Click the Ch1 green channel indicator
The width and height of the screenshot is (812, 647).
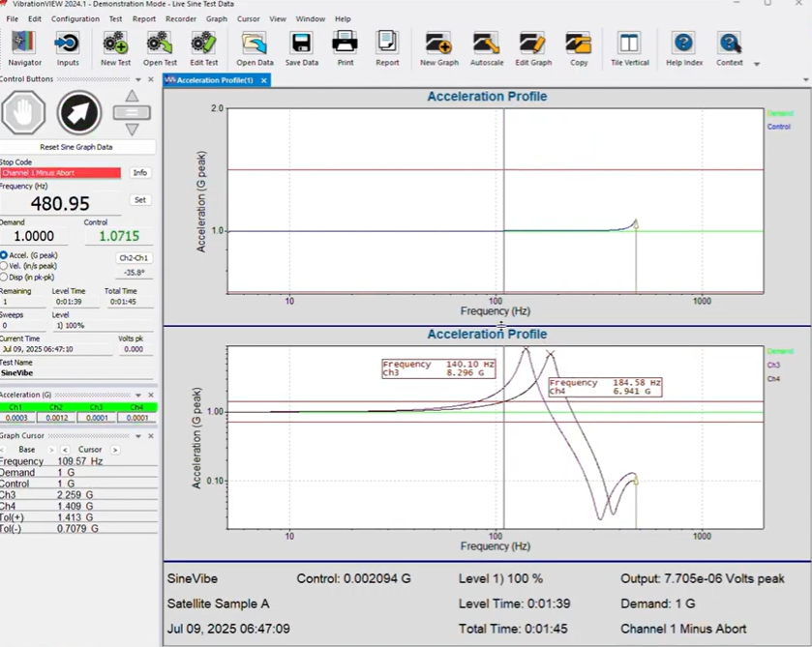[16, 407]
